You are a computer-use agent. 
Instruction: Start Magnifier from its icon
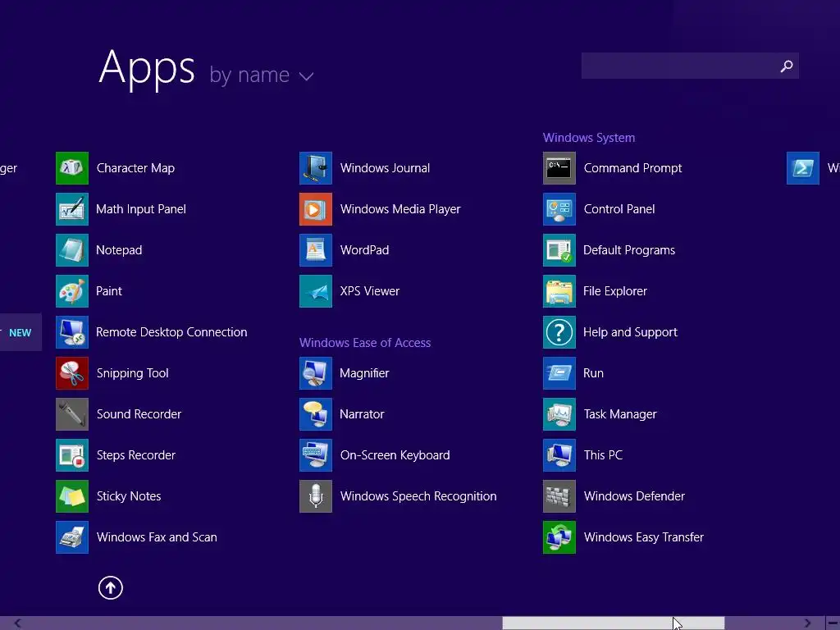click(316, 373)
